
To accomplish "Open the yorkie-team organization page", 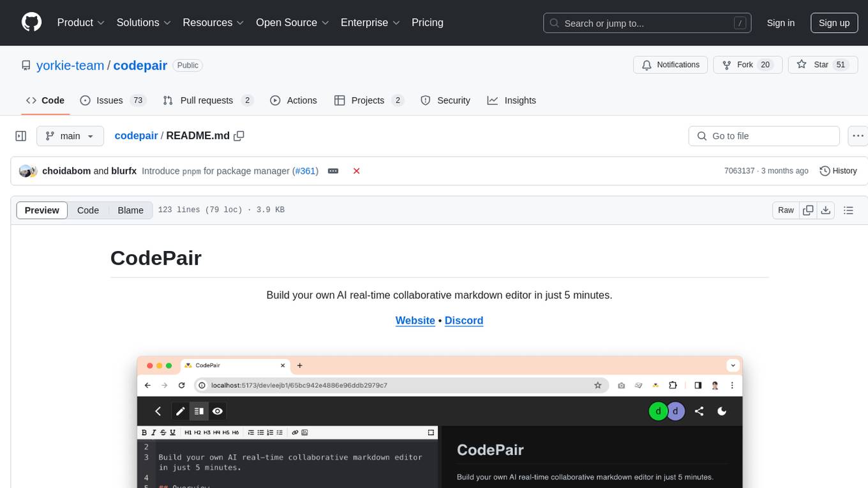I will [x=70, y=65].
